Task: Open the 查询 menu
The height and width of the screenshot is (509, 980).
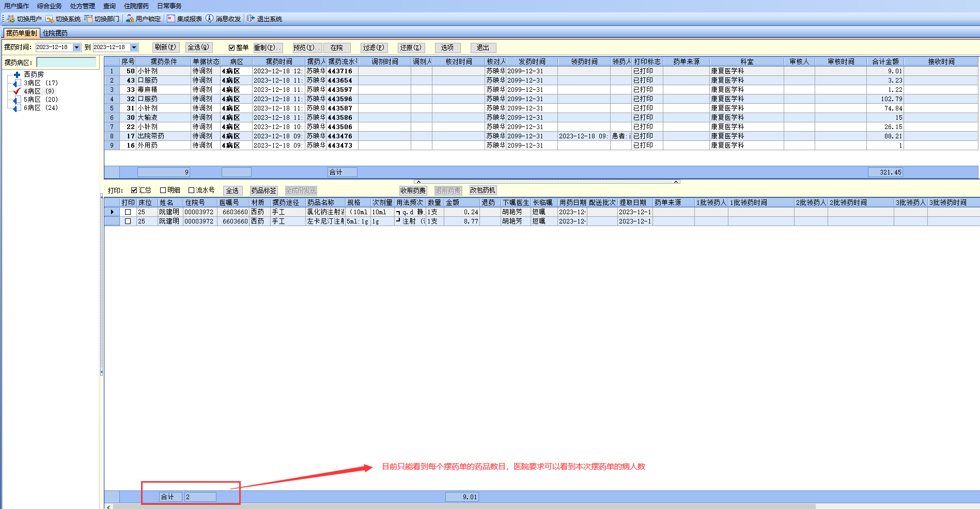Action: 110,6
